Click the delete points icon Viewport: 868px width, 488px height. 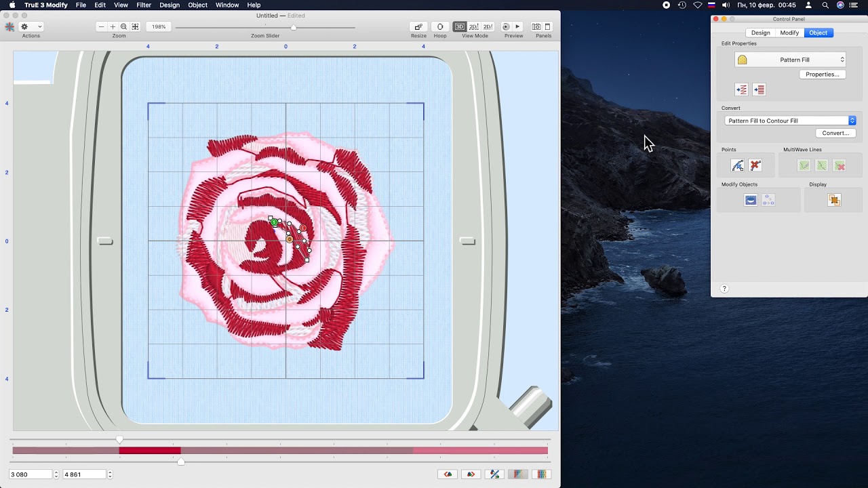click(755, 165)
